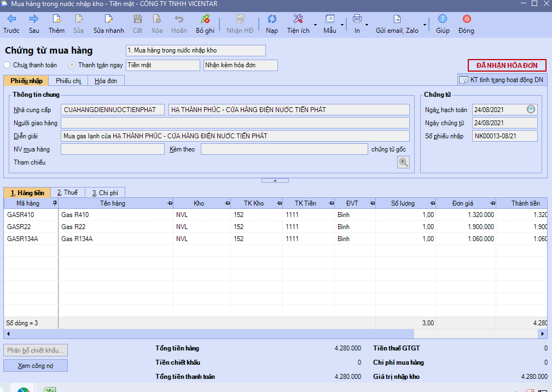Viewport: 552px width, 392px height.
Task: Expand the Tiện ích dropdown arrow
Action: [x=315, y=25]
